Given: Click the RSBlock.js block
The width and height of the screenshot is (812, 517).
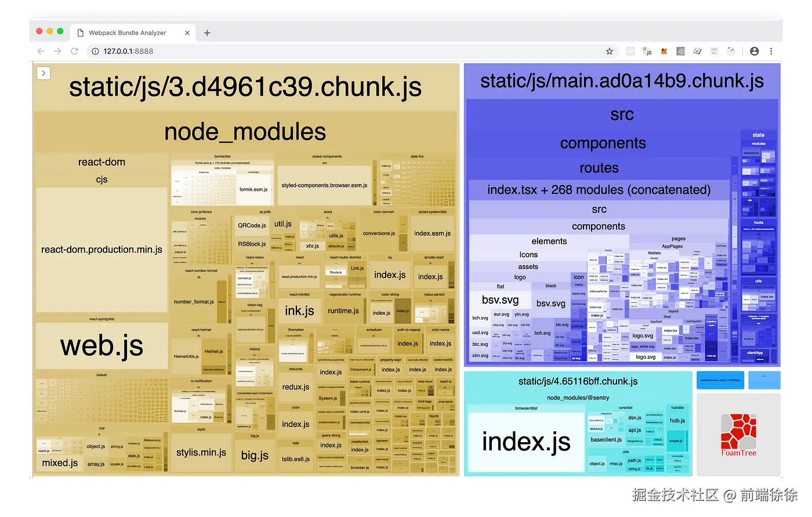Looking at the screenshot, I should [x=252, y=244].
